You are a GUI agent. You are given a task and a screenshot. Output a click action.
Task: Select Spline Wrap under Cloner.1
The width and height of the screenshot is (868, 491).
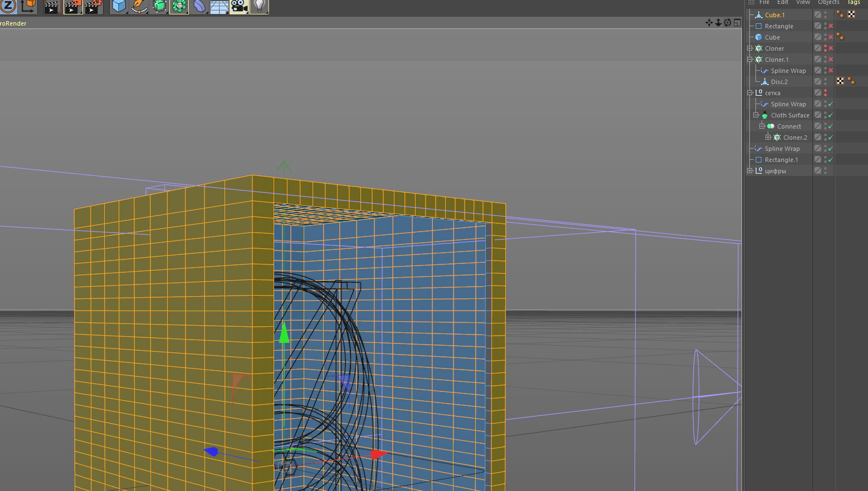pos(788,71)
